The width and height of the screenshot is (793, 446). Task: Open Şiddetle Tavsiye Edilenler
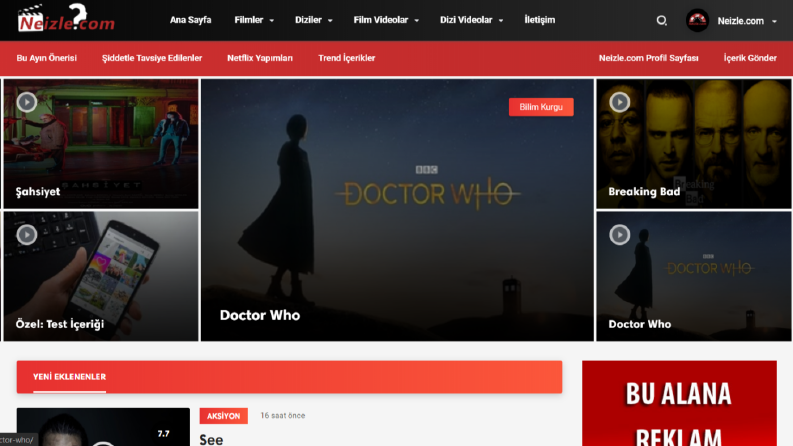tap(152, 58)
